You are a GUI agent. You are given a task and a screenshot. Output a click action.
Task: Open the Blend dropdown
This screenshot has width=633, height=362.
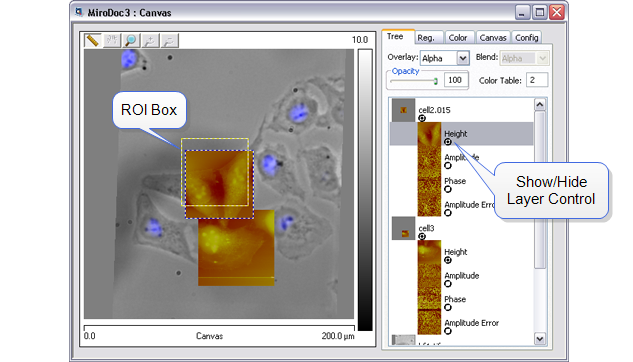[542, 58]
